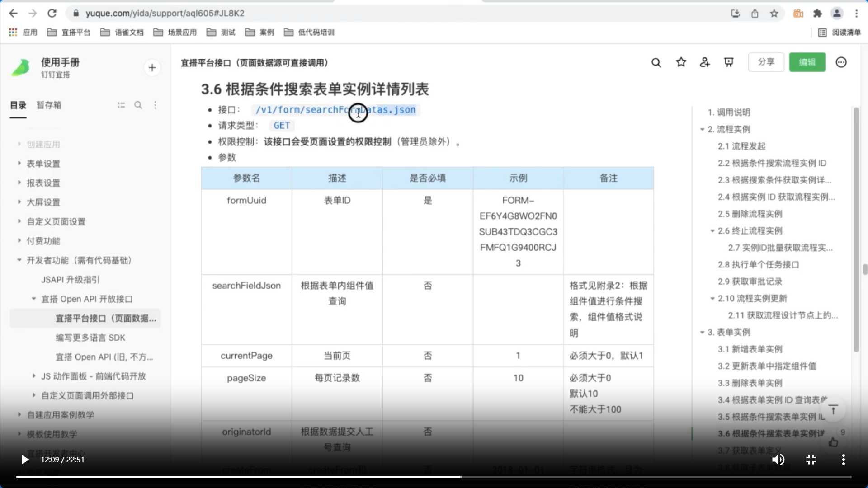
Task: Click the thumbs-up like icon
Action: [x=833, y=442]
